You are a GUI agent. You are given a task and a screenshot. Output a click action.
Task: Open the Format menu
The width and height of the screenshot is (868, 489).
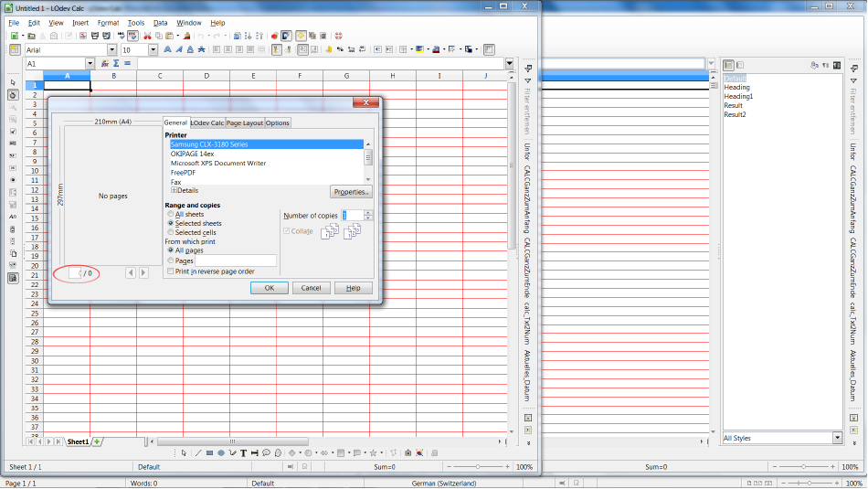point(108,22)
